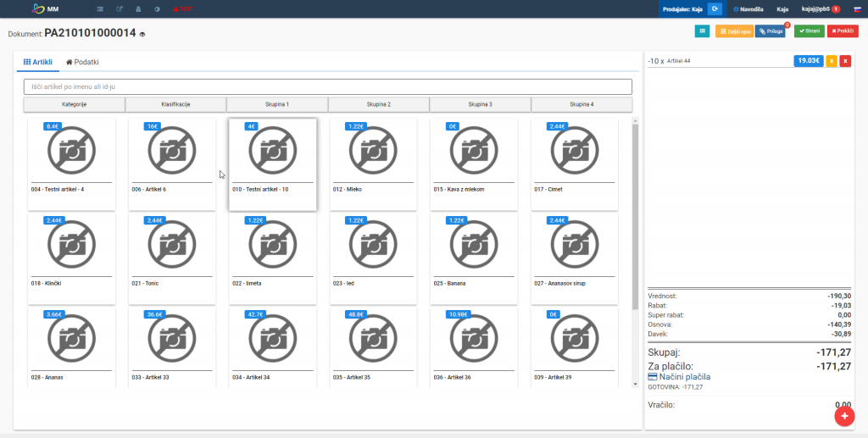Add article 025 - Banana
The image size is (868, 438).
point(474,258)
